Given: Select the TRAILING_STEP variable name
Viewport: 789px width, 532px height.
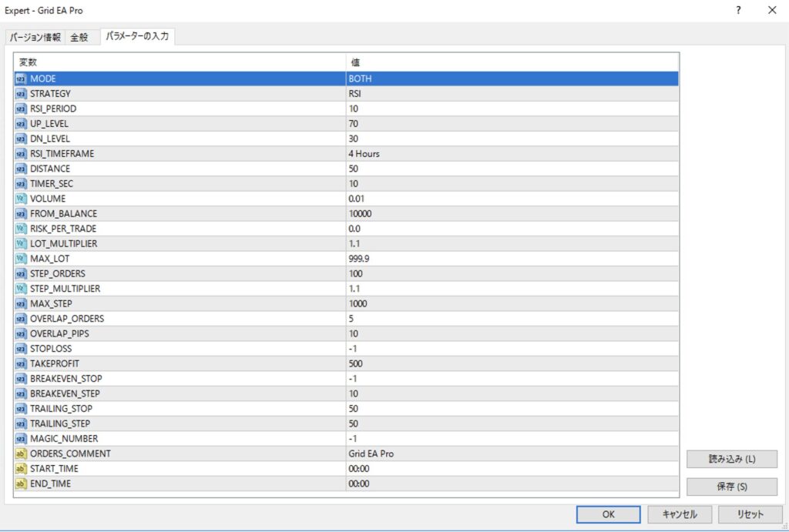Looking at the screenshot, I should tap(60, 424).
